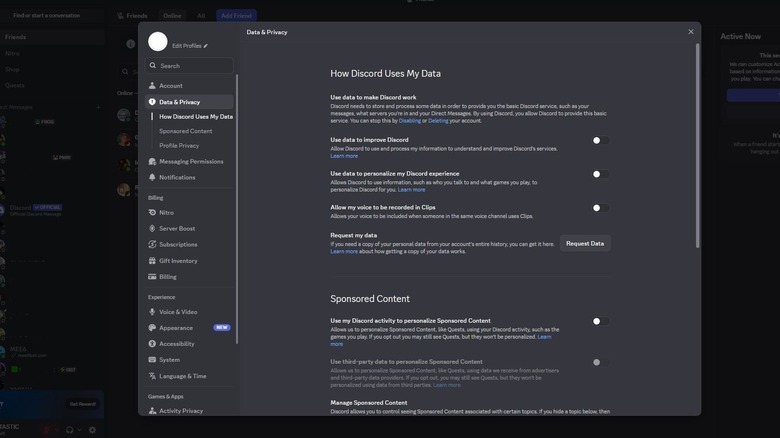This screenshot has width=780, height=438.
Task: Click the settings Search field
Action: 190,66
